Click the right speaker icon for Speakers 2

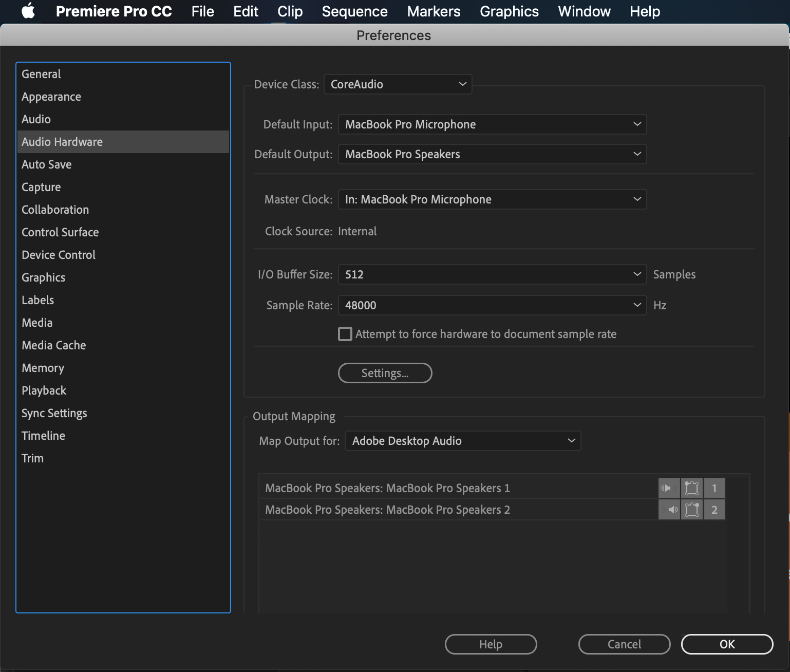click(x=669, y=510)
